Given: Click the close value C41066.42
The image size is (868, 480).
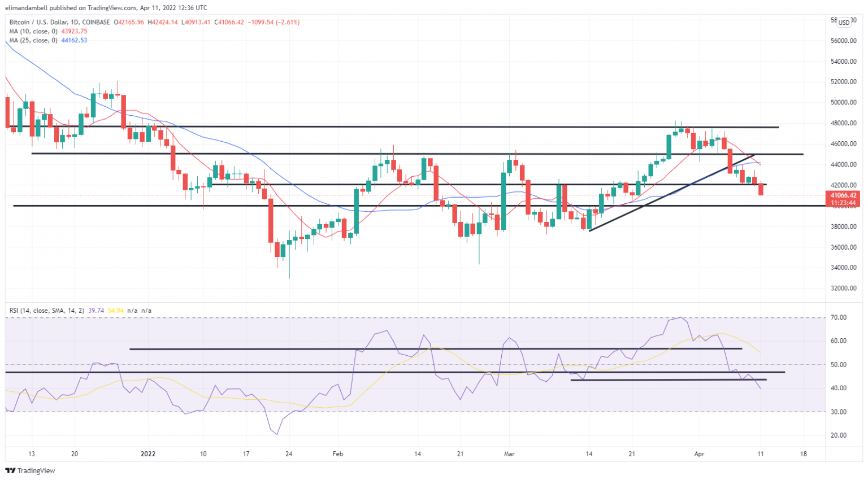Looking at the screenshot, I should 228,22.
